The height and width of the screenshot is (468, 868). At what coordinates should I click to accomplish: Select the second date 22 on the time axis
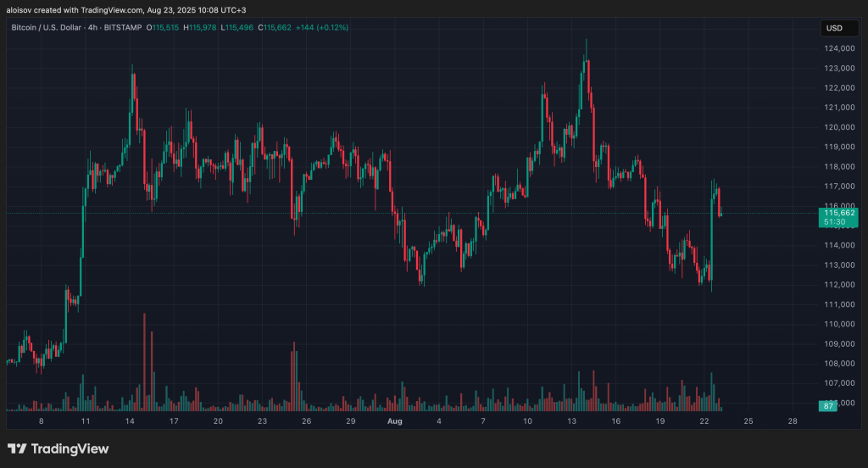[704, 421]
